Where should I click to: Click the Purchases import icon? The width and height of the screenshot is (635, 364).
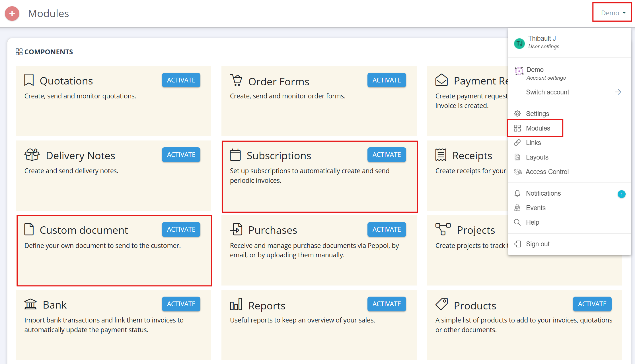[236, 229]
